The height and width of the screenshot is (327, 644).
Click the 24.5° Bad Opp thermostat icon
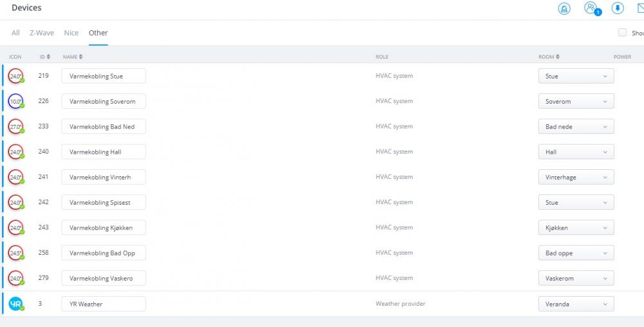click(x=15, y=253)
